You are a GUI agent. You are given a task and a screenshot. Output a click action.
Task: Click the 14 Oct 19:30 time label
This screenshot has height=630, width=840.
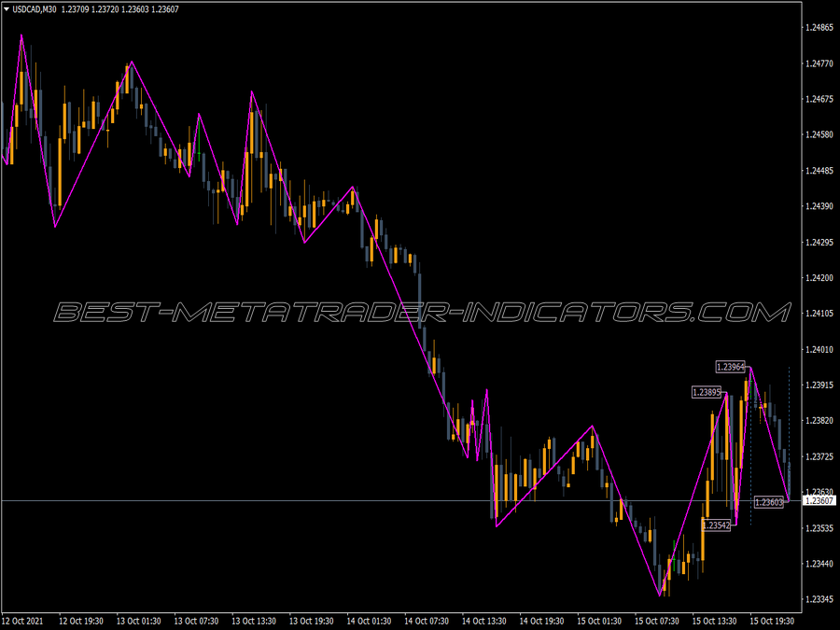(x=541, y=621)
